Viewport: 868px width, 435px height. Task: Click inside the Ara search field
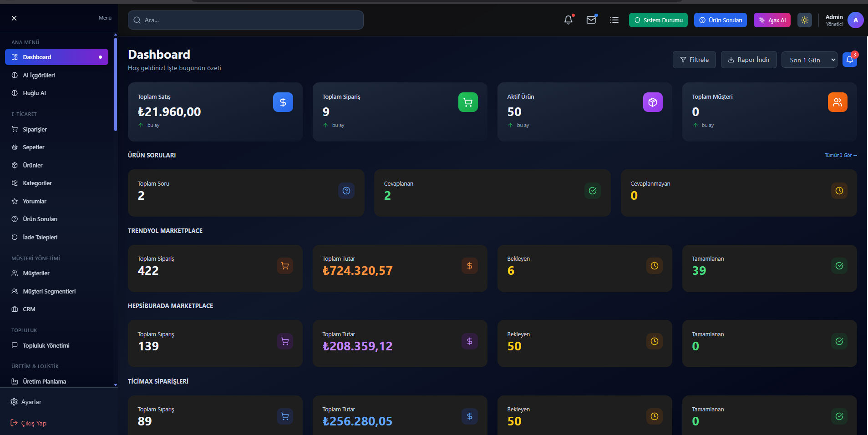pos(245,20)
